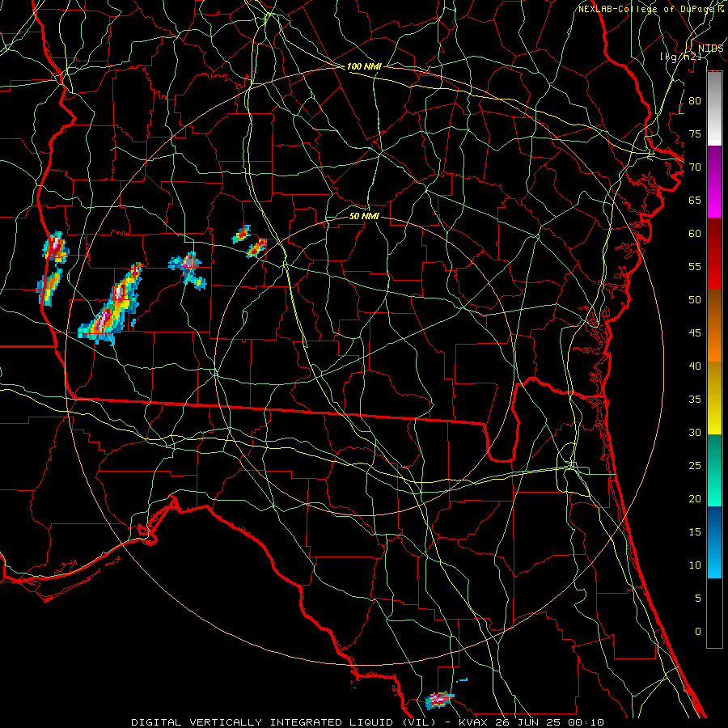
Task: Click the 55 value on the VIL scale
Action: tap(695, 267)
